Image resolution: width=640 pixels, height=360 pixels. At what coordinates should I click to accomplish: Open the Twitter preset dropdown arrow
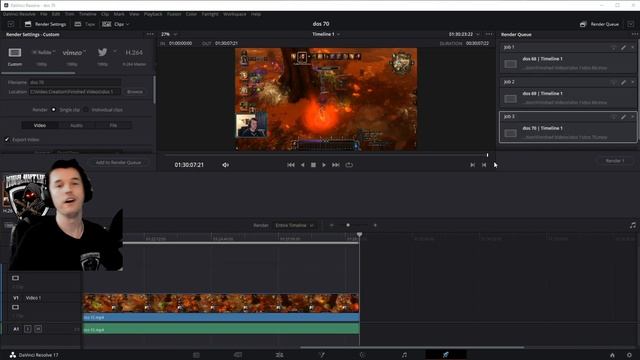[115, 52]
